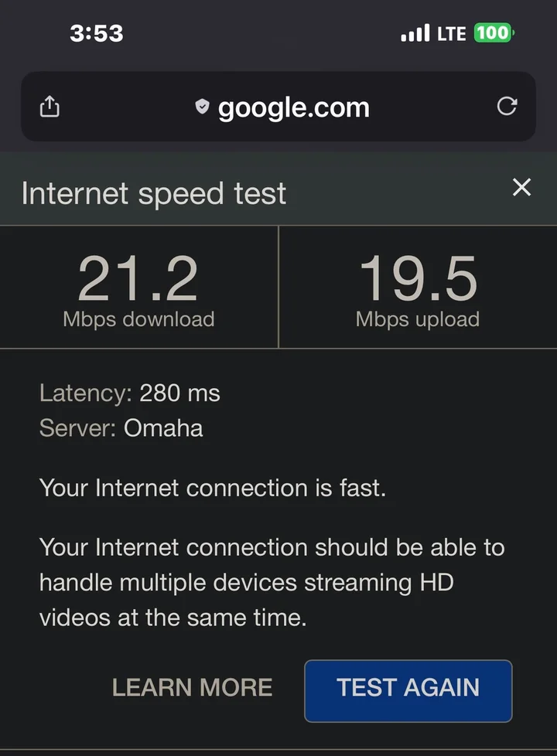Viewport: 557px width, 756px height.
Task: Tap the battery indicator showing 100
Action: [494, 33]
